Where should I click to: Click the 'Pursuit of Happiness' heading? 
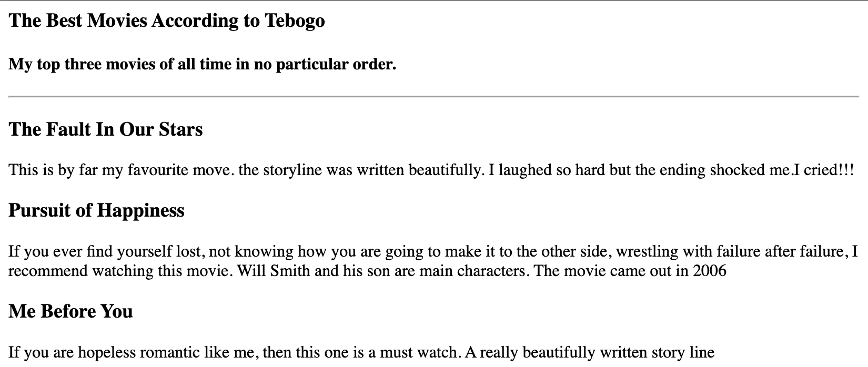click(97, 210)
